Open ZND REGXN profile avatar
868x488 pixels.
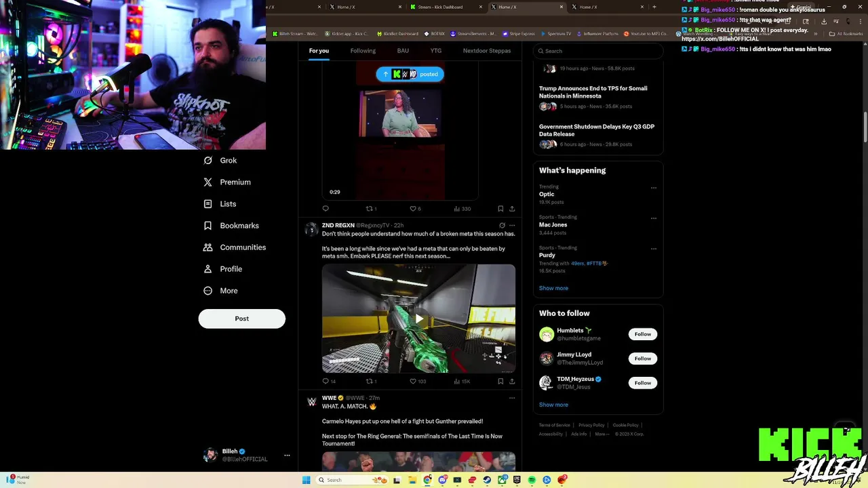tap(311, 229)
